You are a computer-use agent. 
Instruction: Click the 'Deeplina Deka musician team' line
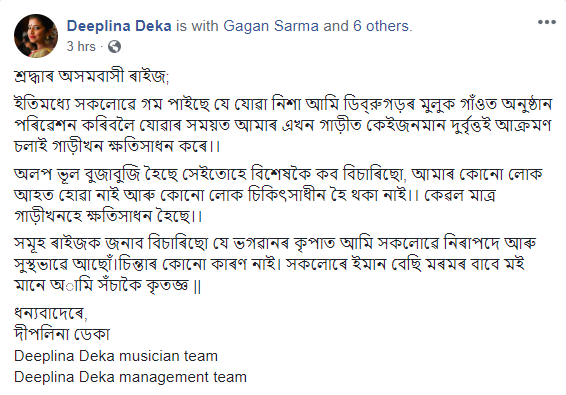pyautogui.click(x=116, y=356)
